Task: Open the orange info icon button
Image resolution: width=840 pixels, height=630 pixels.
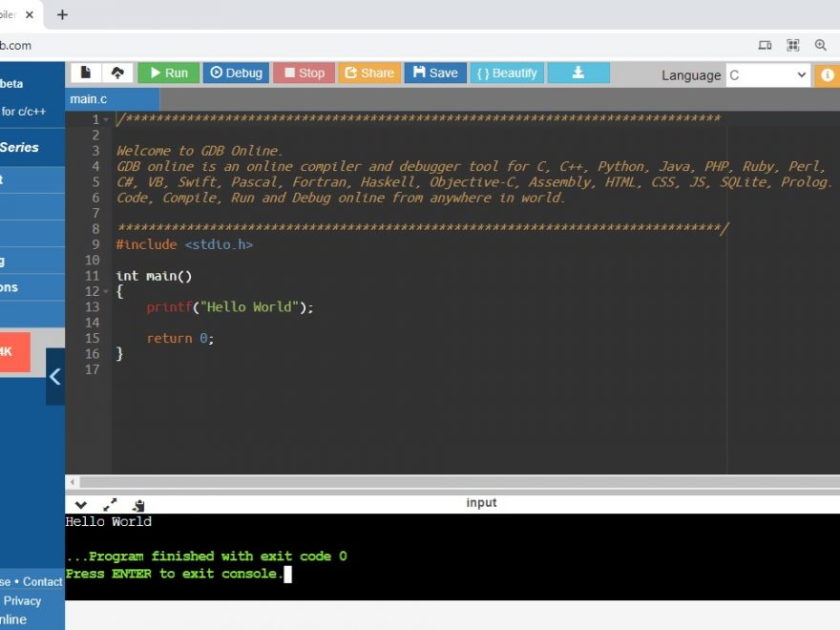Action: [827, 75]
